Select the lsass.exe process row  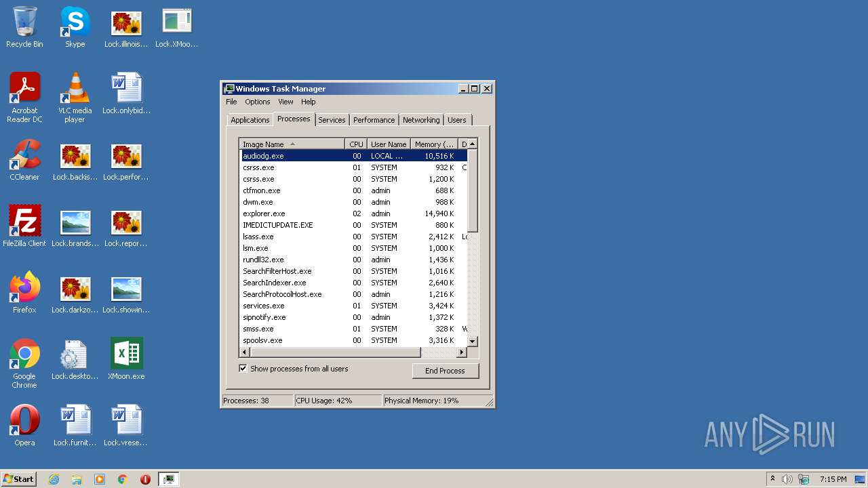(x=353, y=237)
